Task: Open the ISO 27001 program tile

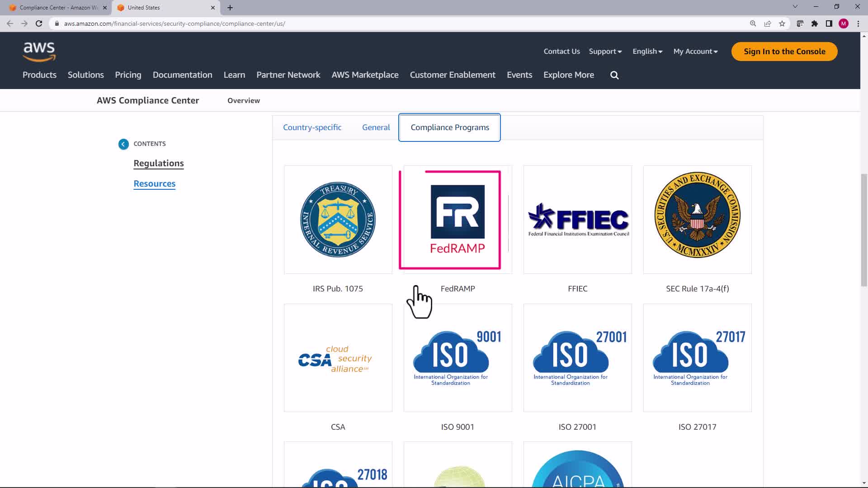Action: [577, 358]
